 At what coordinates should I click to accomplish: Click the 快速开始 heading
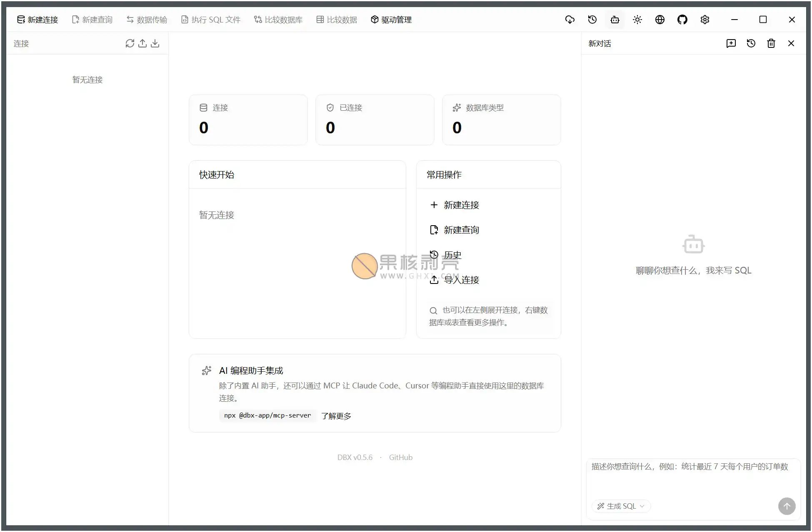coord(217,175)
